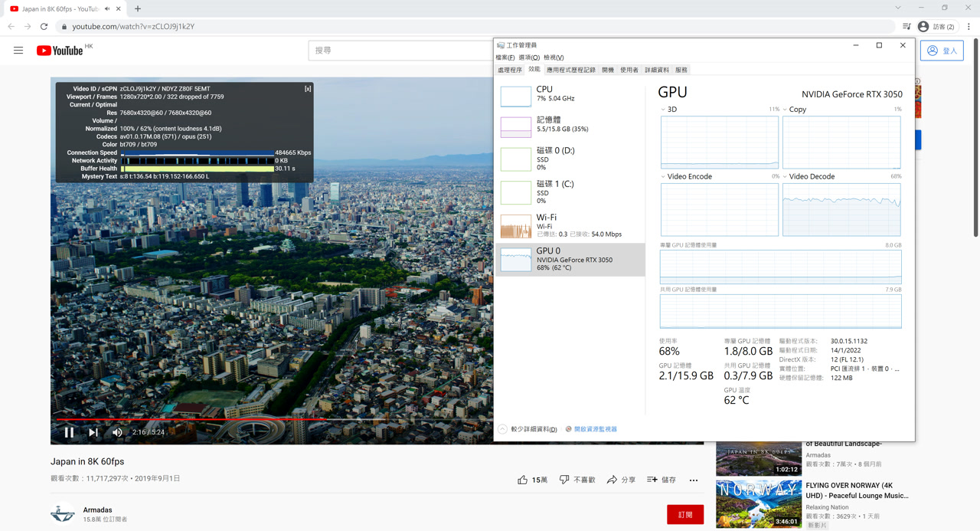Collapse with 較少詳細資料 button
The image size is (980, 531).
(x=528, y=429)
